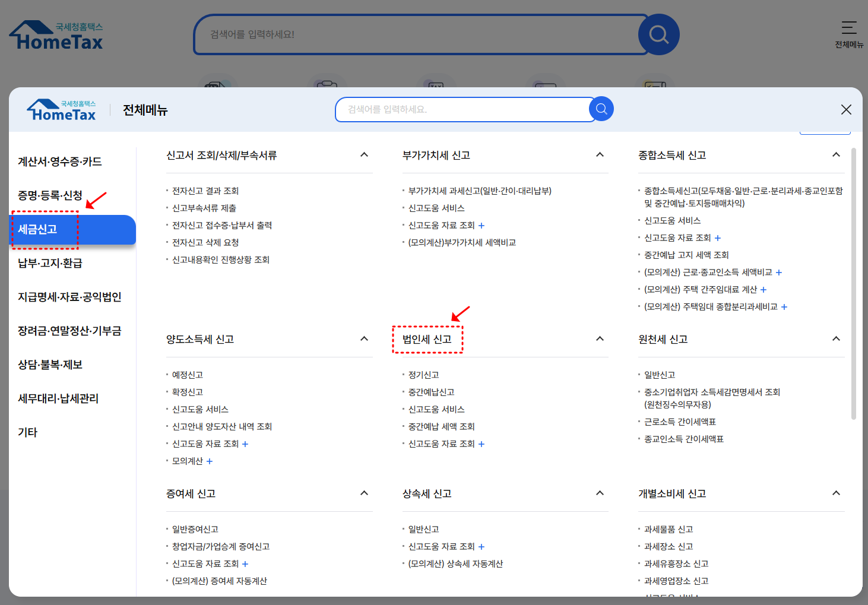
Task: Click the search input field in the menu overlay
Action: click(463, 109)
